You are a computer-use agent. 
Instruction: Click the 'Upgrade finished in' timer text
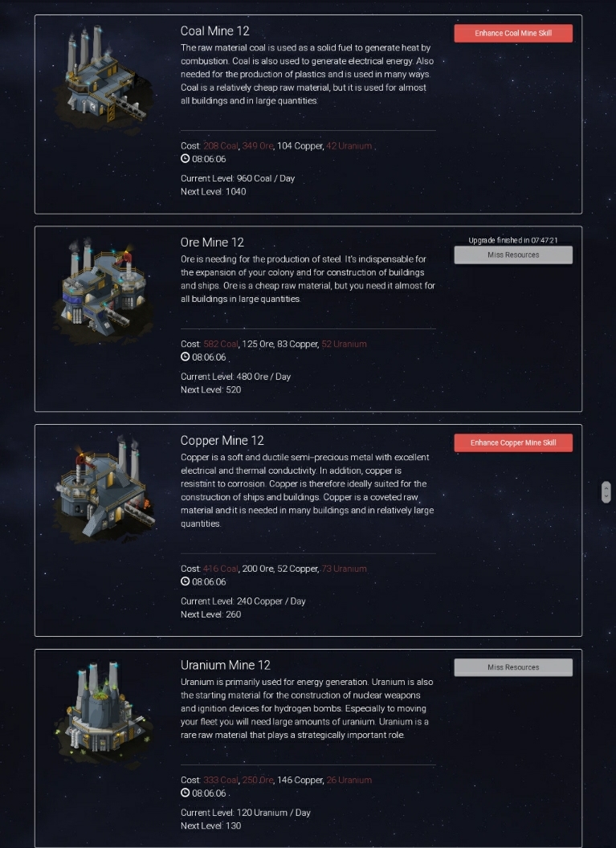[512, 240]
